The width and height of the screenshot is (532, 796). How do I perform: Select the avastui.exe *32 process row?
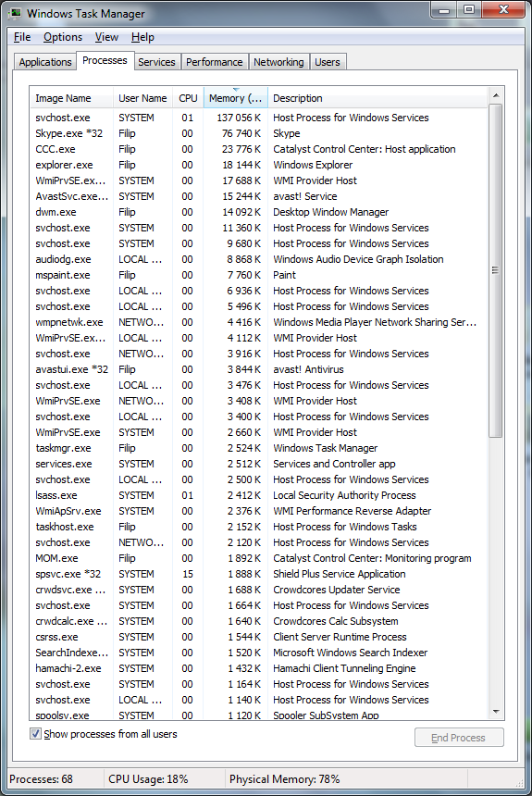259,369
